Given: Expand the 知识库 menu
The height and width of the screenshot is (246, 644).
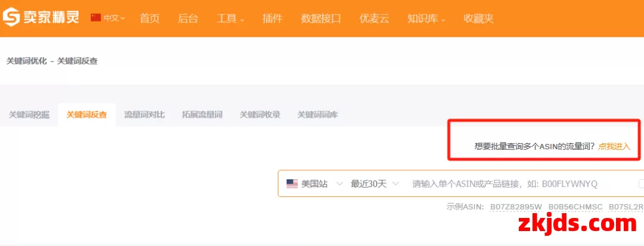Looking at the screenshot, I should pyautogui.click(x=426, y=18).
